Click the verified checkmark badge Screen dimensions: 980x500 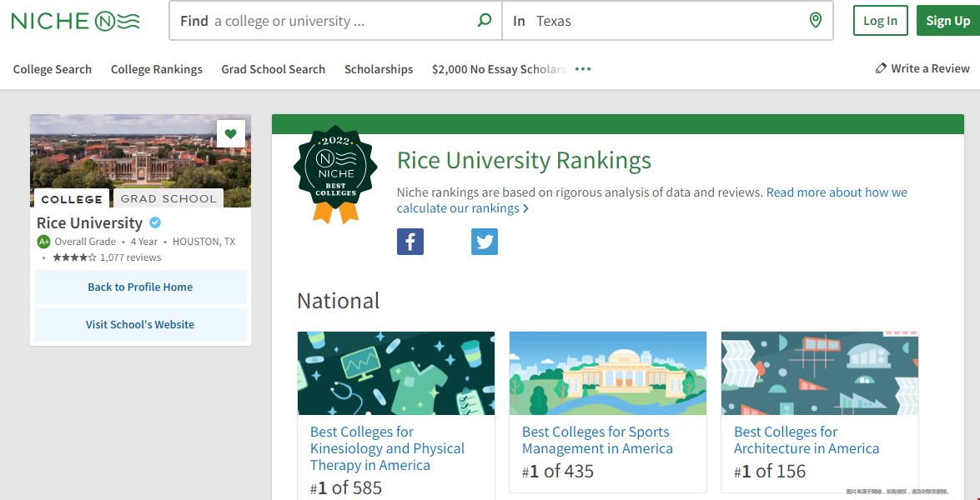(x=154, y=222)
